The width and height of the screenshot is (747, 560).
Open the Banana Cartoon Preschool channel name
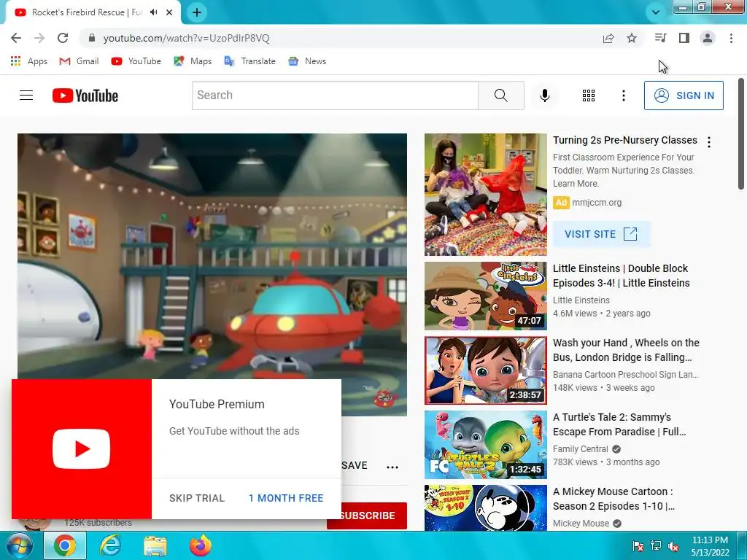(x=625, y=374)
